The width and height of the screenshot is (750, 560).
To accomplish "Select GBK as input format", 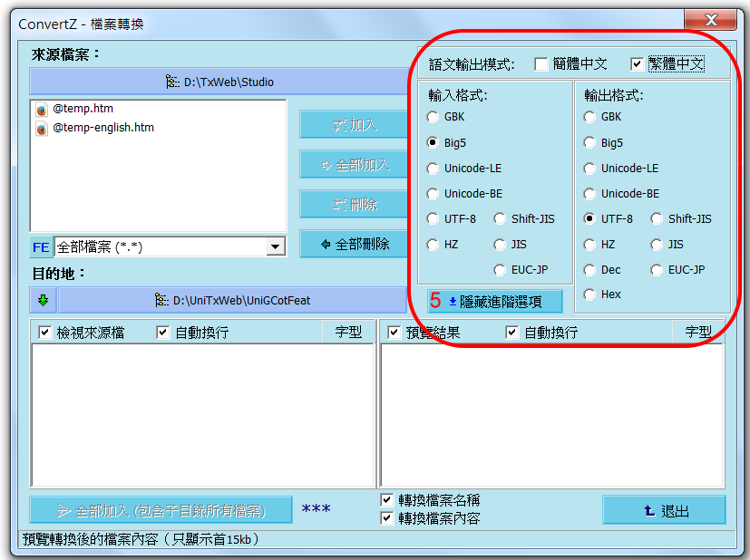I will (x=433, y=117).
